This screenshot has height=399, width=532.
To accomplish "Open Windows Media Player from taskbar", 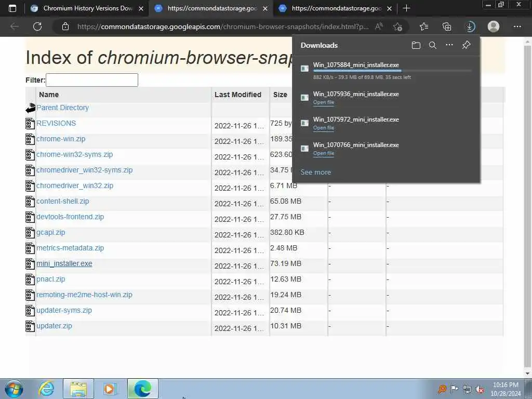I will (x=110, y=389).
